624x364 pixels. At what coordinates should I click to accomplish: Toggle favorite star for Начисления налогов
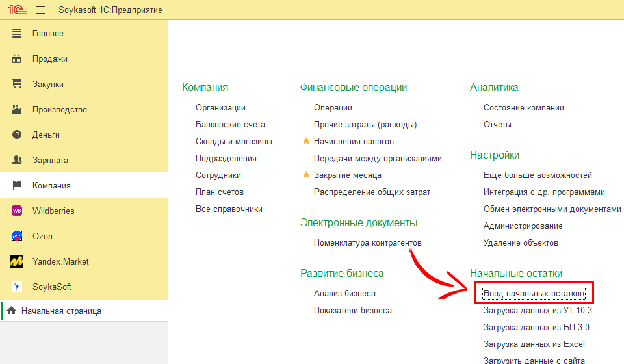click(306, 142)
